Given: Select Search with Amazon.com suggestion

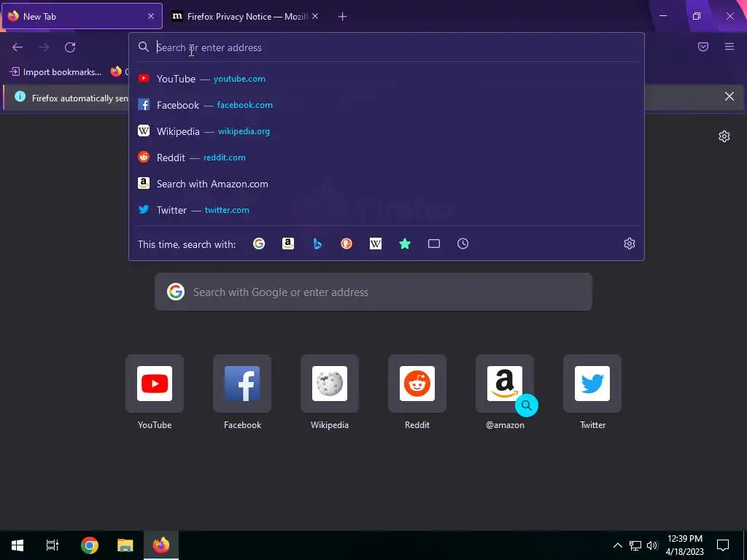Looking at the screenshot, I should (387, 184).
